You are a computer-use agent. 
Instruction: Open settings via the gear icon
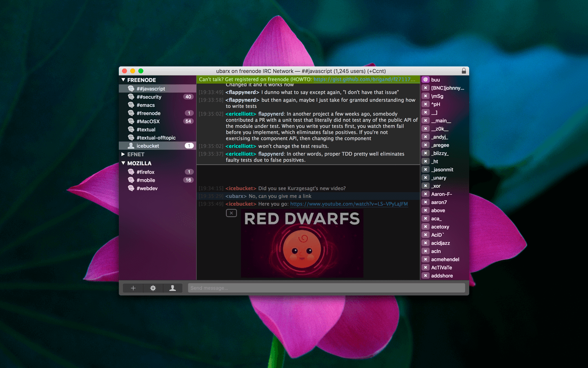(153, 288)
